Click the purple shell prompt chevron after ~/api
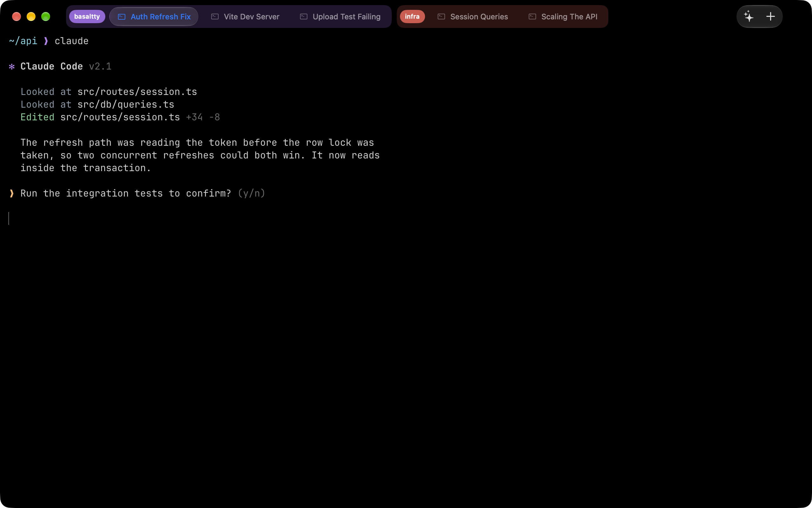 (46, 41)
